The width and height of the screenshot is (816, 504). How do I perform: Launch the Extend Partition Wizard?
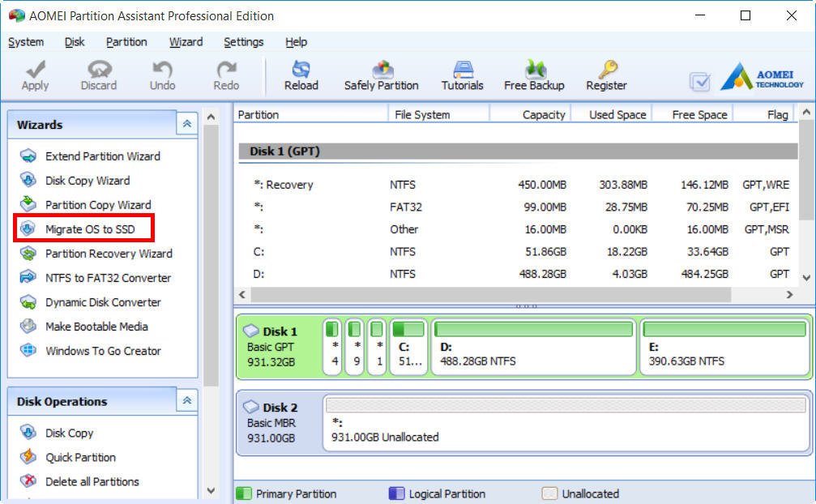point(89,156)
